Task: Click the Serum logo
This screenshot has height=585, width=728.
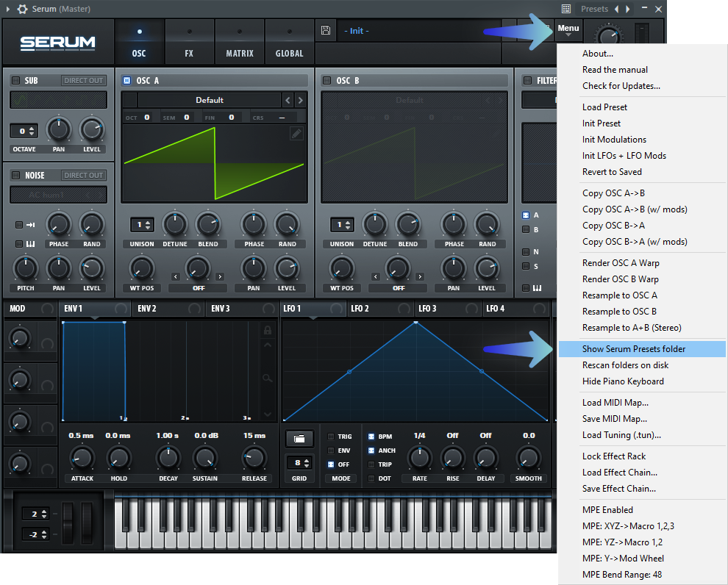Action: coord(58,43)
